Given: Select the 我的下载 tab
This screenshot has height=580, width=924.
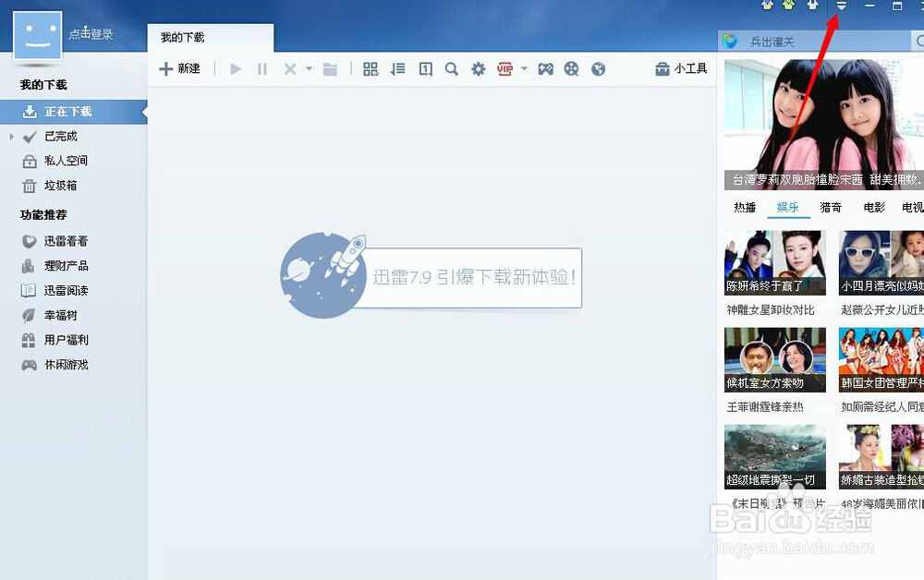Looking at the screenshot, I should 211,38.
